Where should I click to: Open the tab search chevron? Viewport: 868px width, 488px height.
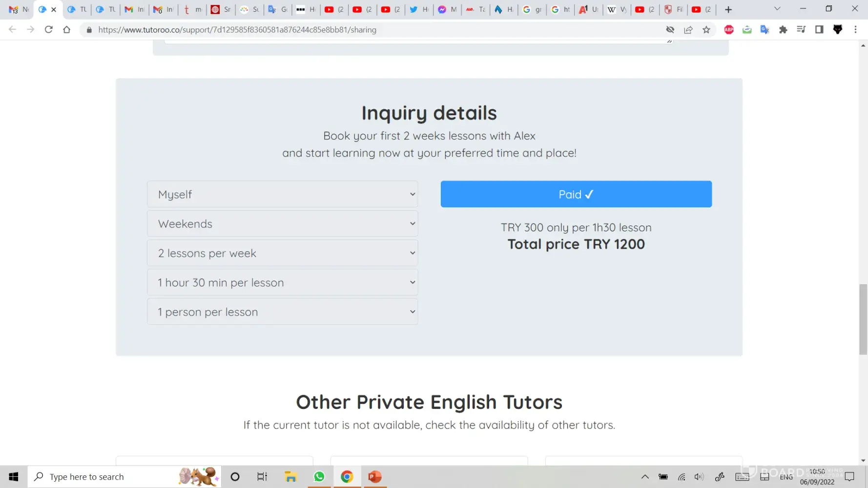(x=777, y=9)
